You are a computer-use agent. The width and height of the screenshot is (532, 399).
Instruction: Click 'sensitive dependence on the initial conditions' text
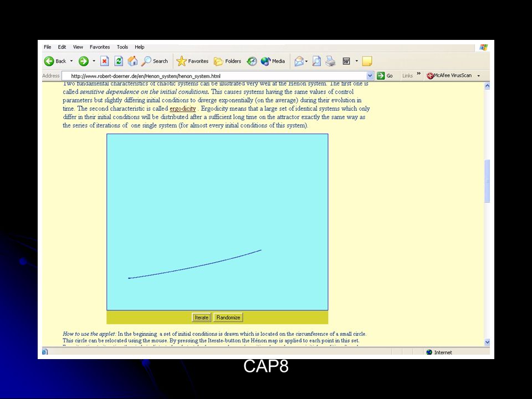click(144, 91)
